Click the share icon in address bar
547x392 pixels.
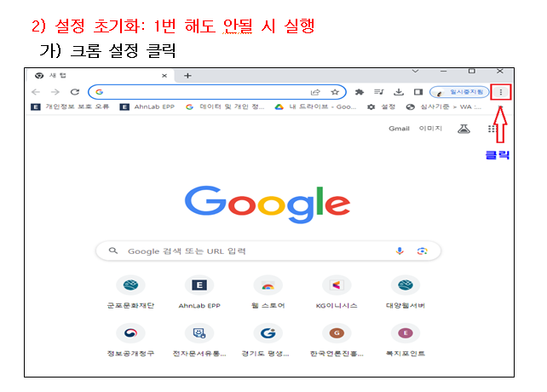point(315,92)
